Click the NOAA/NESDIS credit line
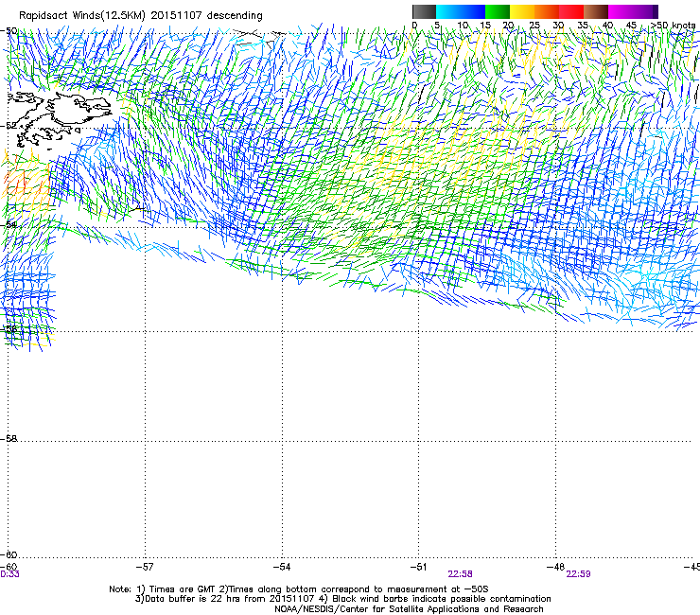 click(409, 609)
